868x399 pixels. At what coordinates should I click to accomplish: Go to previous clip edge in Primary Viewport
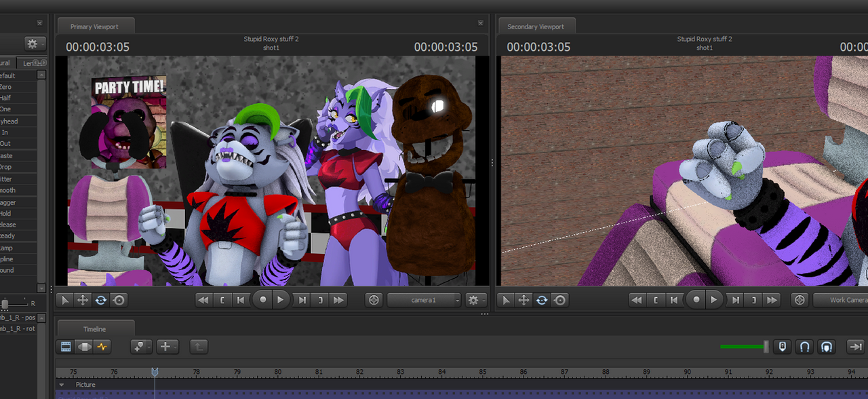tap(222, 299)
